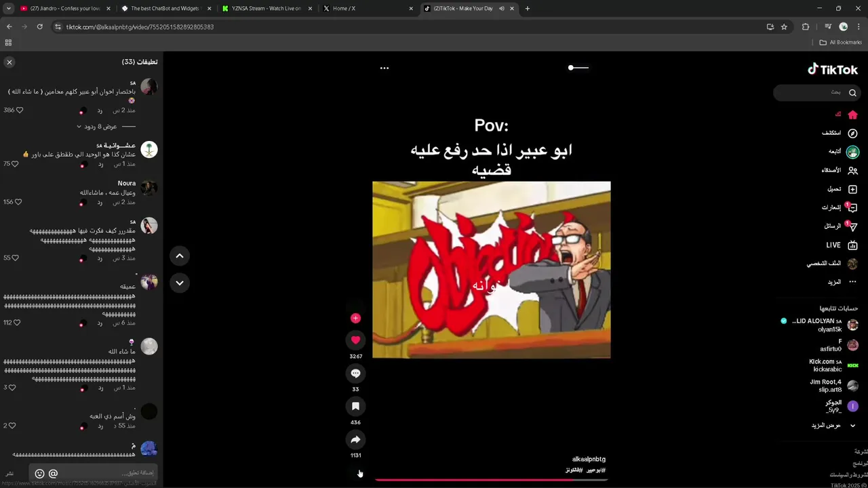Like the comment with 55 likes
Screen dimensions: 868x488
[x=15, y=258]
